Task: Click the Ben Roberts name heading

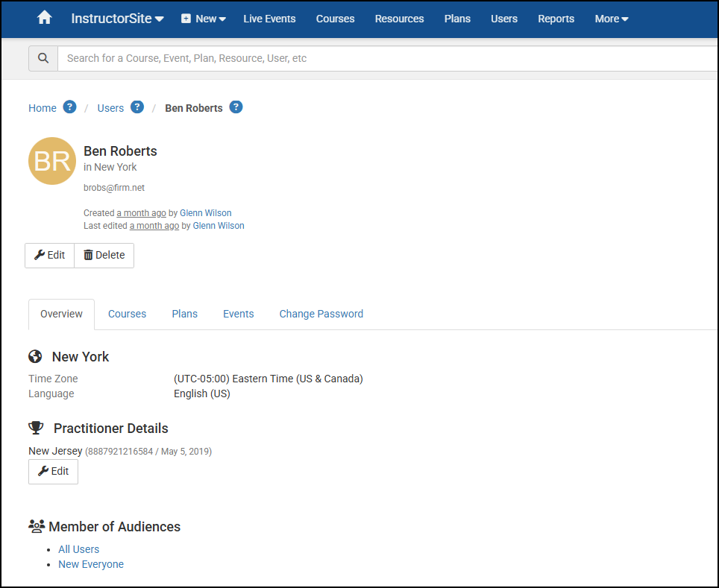Action: pyautogui.click(x=120, y=151)
